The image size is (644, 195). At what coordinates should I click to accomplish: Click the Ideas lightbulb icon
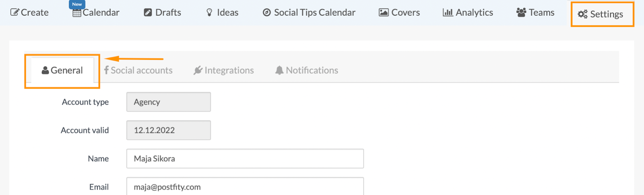[209, 12]
